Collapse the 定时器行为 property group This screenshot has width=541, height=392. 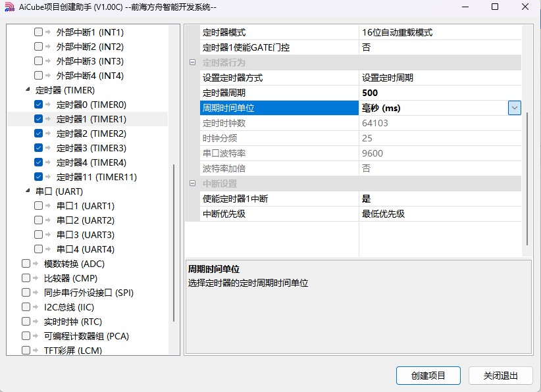tap(193, 62)
